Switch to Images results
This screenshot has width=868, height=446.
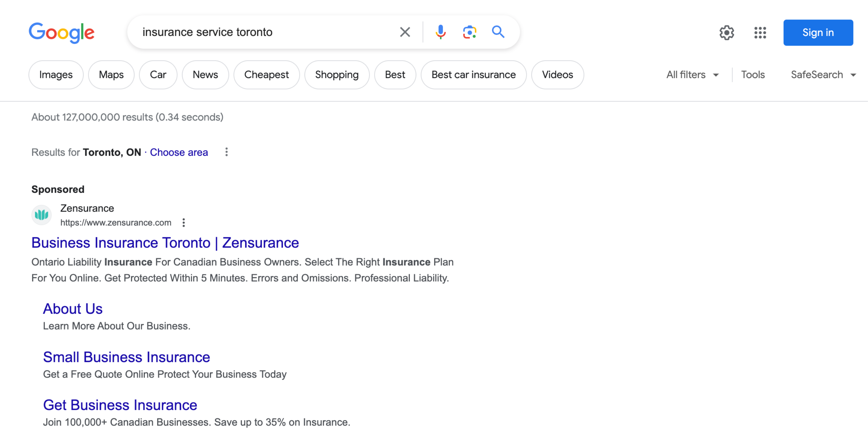56,75
